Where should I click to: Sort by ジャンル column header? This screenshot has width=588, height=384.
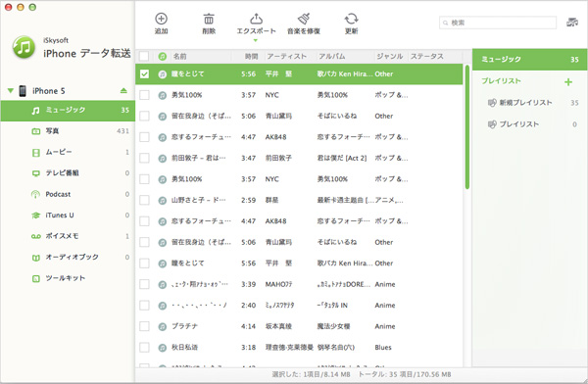point(390,57)
